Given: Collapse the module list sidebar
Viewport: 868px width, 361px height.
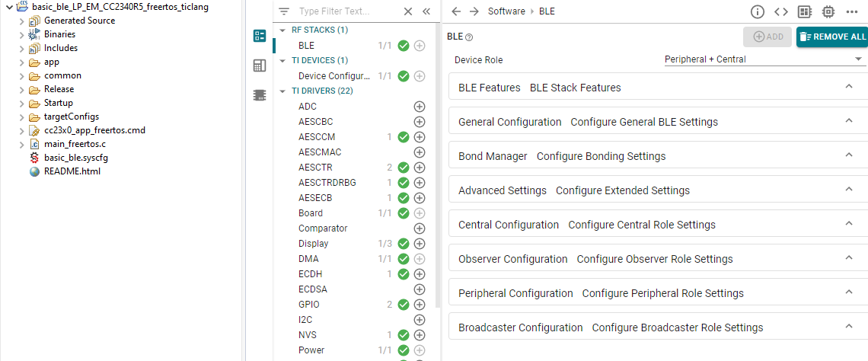Looking at the screenshot, I should tap(426, 12).
